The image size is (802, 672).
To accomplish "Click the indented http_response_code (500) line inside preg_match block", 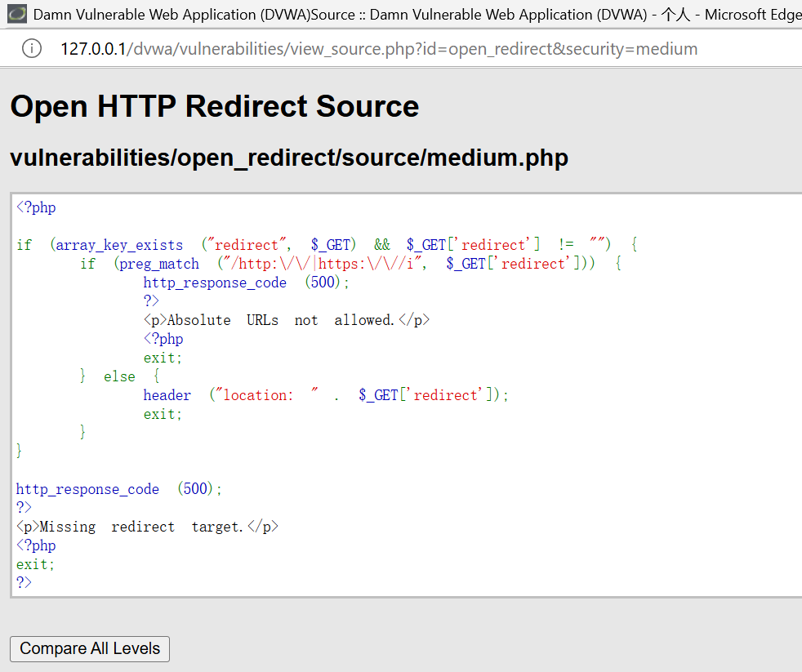I will coord(246,283).
